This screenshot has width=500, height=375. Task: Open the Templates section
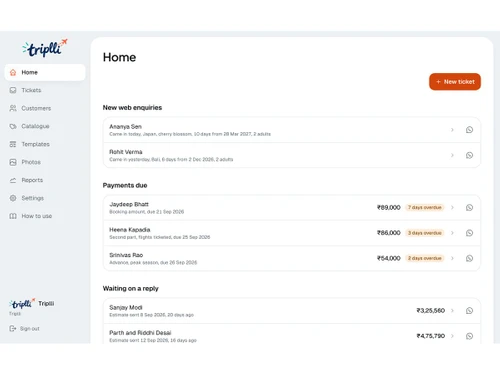coord(45,144)
